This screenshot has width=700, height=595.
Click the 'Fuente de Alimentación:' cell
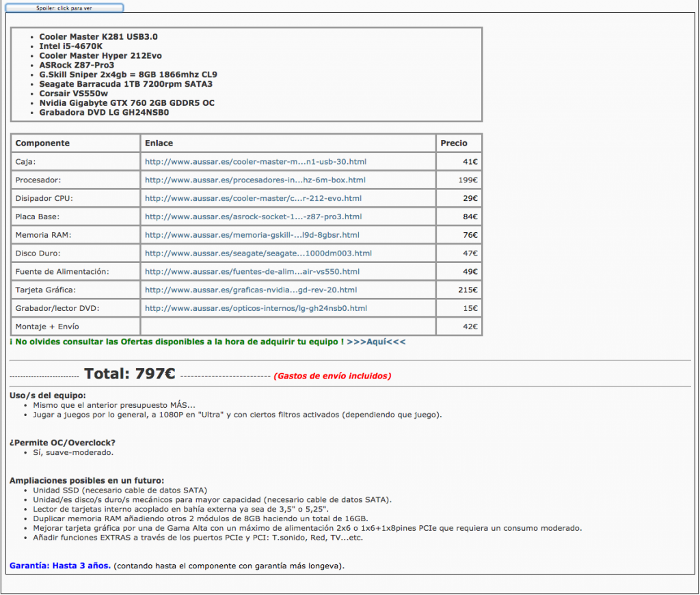point(75,271)
